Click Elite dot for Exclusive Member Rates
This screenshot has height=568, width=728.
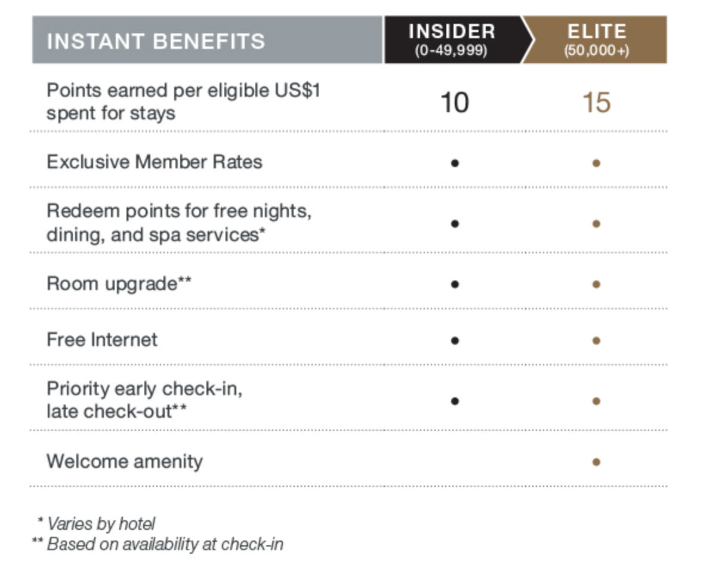[596, 163]
